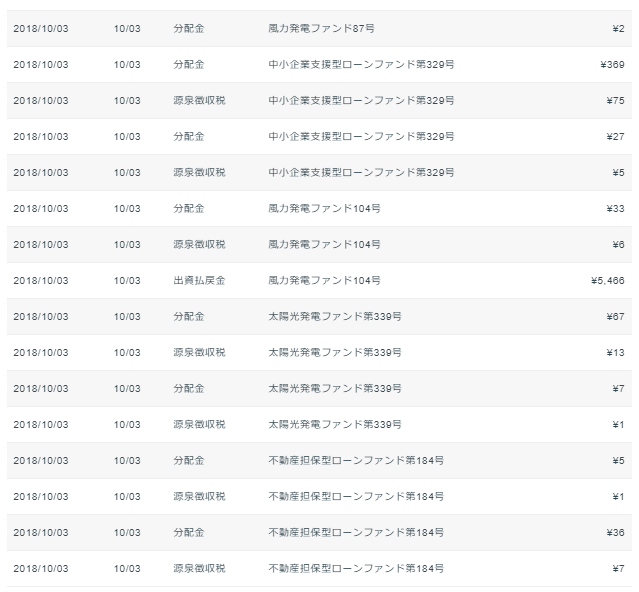The width and height of the screenshot is (639, 592).
Task: Click the 出資払戻金 transaction type
Action: pos(199,280)
